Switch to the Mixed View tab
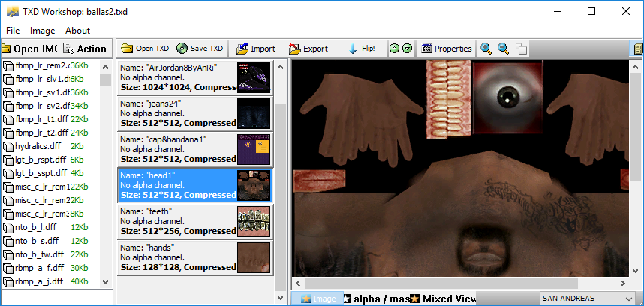 [443, 298]
